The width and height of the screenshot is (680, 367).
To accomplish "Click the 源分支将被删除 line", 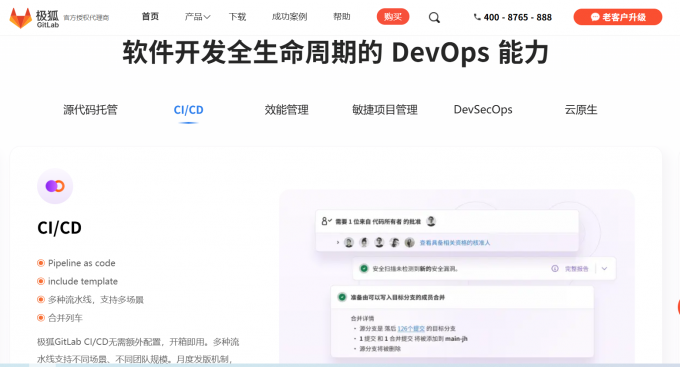I will [380, 348].
